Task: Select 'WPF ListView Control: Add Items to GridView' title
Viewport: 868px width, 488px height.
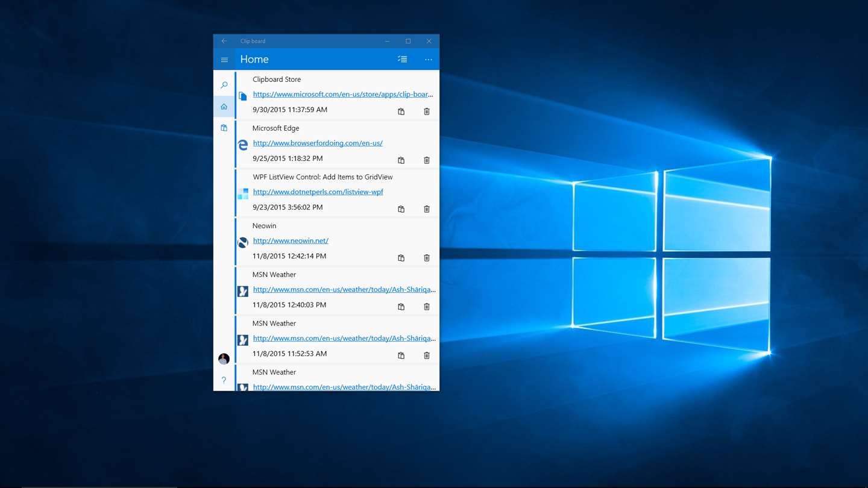Action: pyautogui.click(x=322, y=177)
